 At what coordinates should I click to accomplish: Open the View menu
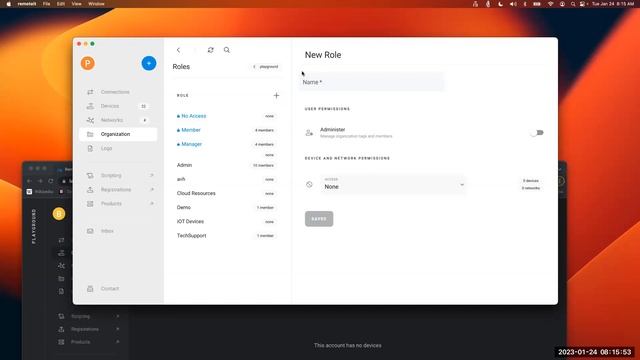76,4
